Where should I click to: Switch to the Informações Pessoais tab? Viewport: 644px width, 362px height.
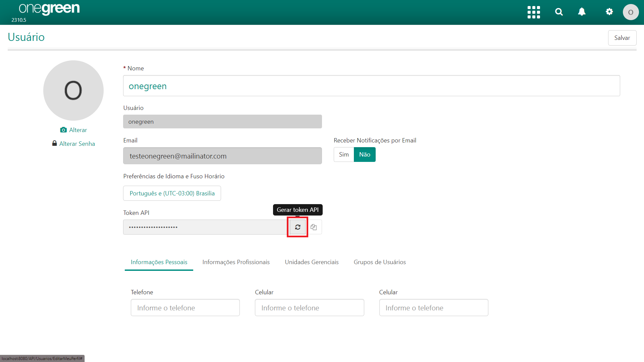[x=159, y=262]
